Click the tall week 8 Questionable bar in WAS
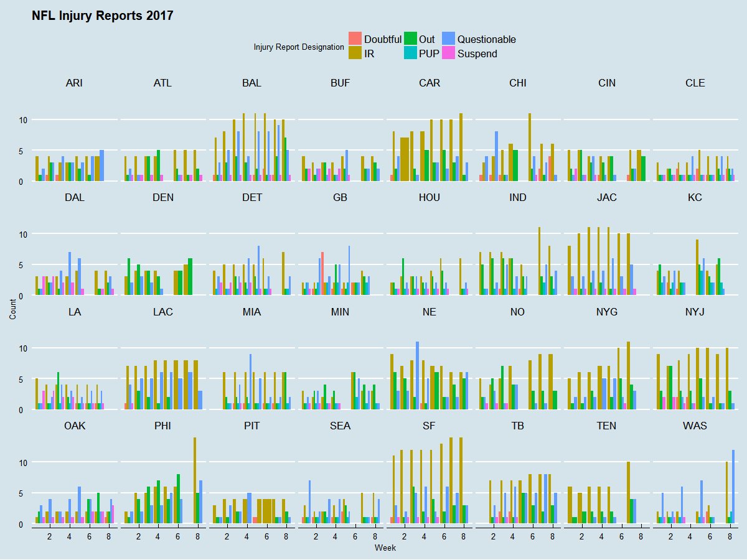 [733, 487]
